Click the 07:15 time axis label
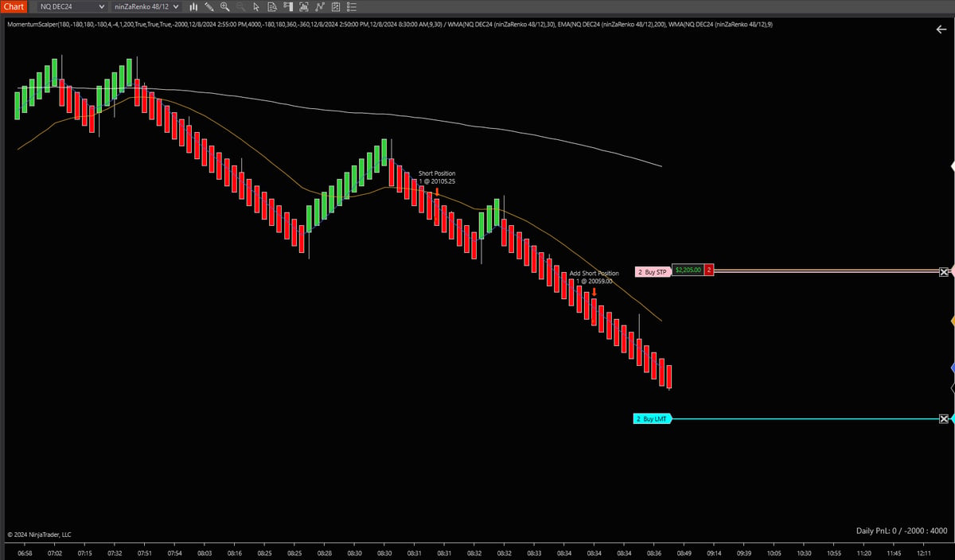The height and width of the screenshot is (560, 955). pos(84,553)
